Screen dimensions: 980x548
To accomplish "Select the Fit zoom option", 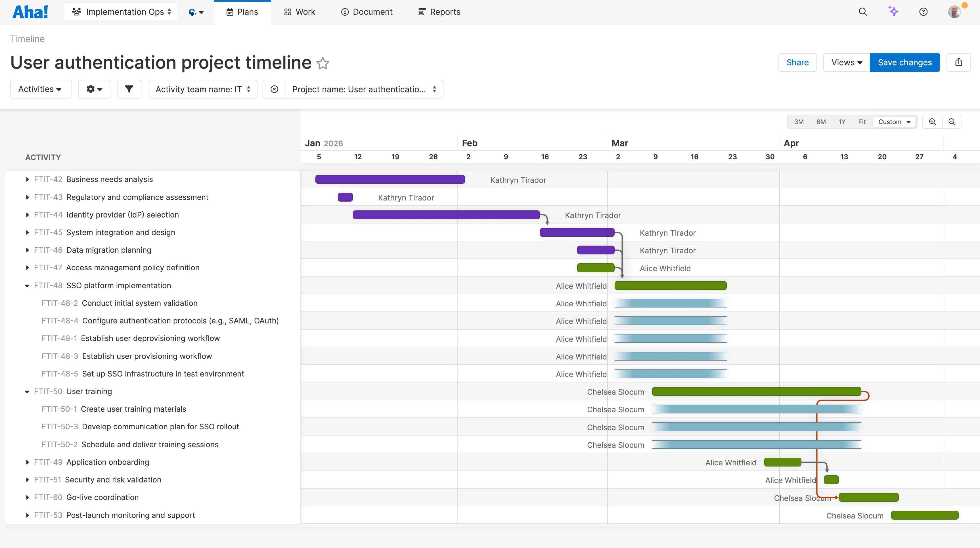I will (x=862, y=122).
